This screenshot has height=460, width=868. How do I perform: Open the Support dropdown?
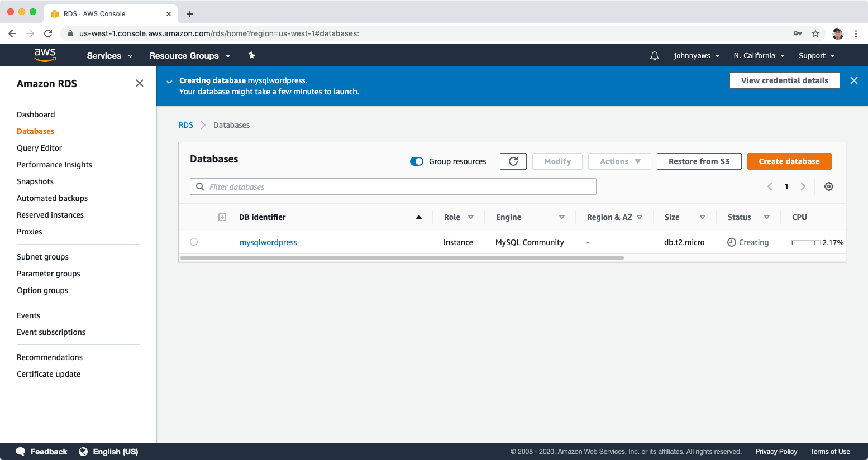pos(817,56)
